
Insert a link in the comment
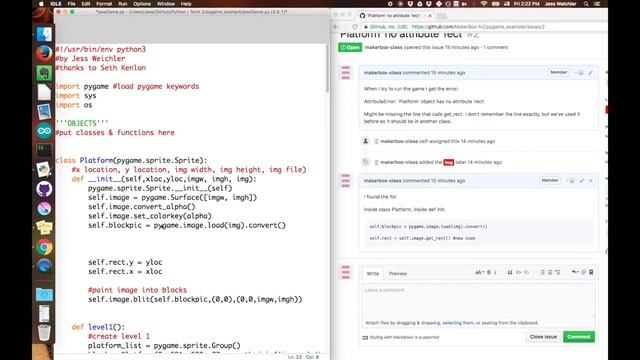(526, 272)
